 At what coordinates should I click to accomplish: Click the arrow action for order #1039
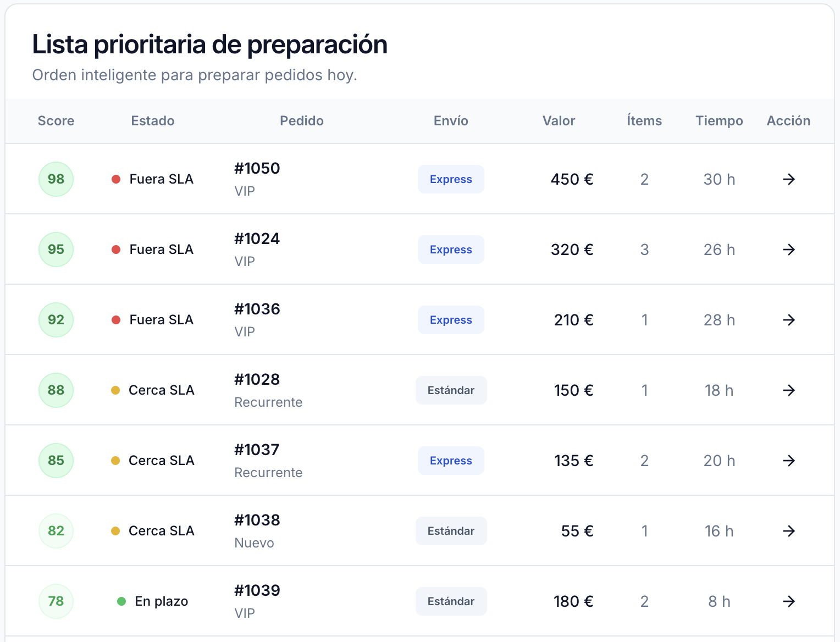[x=789, y=601]
